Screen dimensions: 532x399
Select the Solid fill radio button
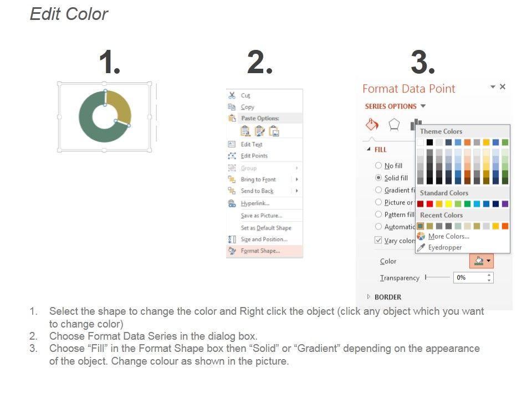point(378,178)
